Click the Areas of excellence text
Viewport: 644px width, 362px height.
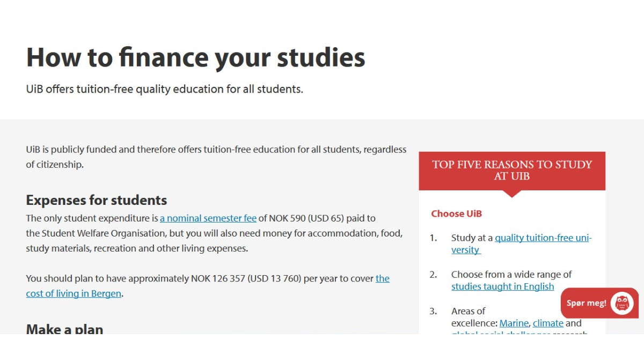(468, 311)
